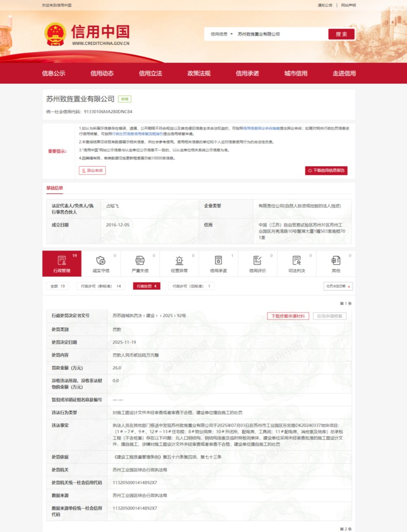Click the 信用中国 national emblem logo

coord(55,33)
